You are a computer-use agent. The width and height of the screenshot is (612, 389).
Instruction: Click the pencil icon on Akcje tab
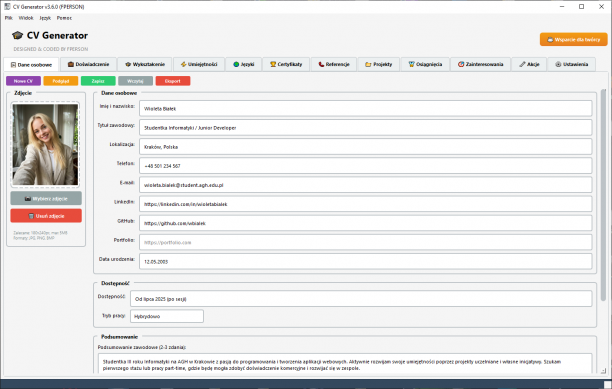point(522,64)
